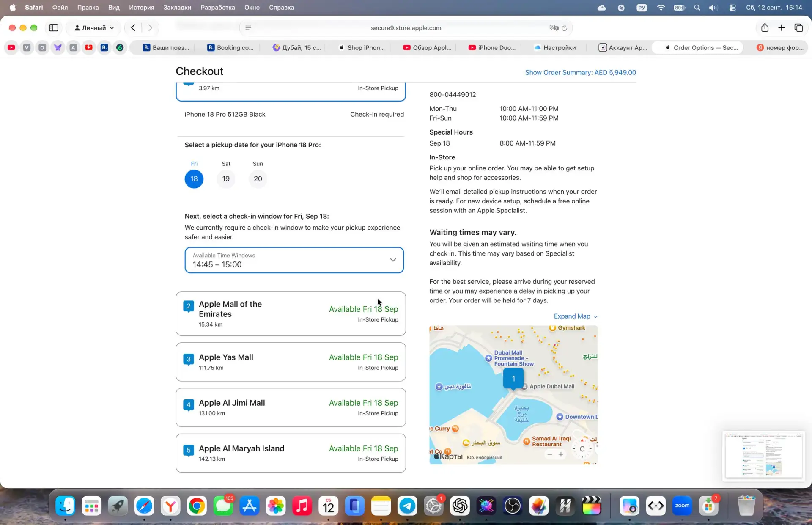
Task: Open Available Time Windows dropdown
Action: 294,260
